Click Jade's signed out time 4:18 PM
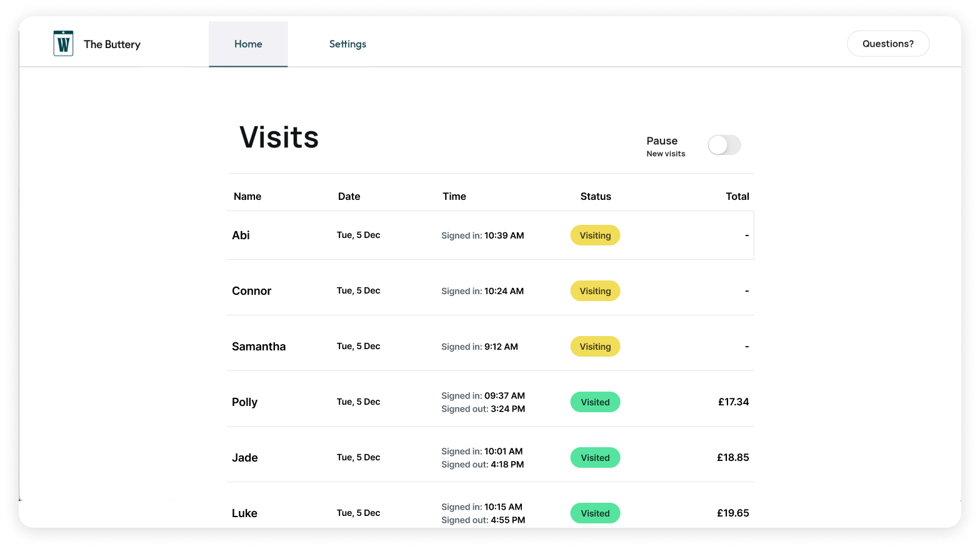This screenshot has width=980, height=549. pos(507,465)
